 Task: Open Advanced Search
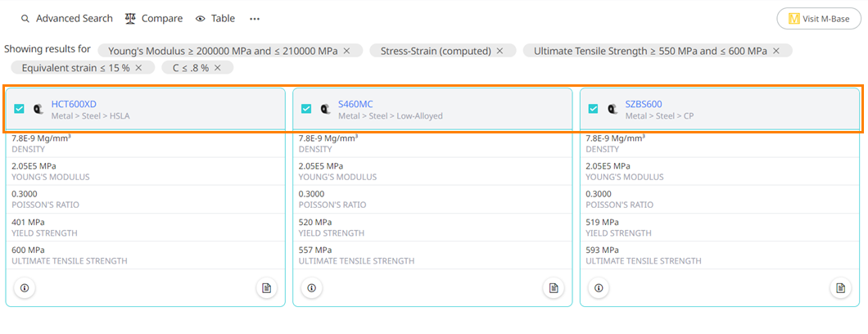[66, 19]
